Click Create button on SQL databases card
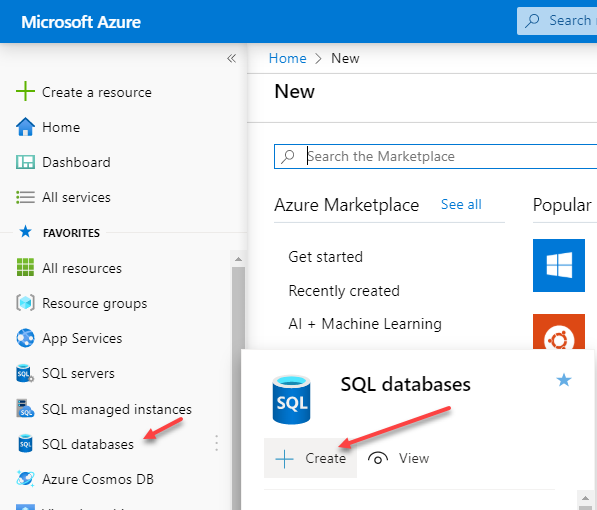 point(310,458)
